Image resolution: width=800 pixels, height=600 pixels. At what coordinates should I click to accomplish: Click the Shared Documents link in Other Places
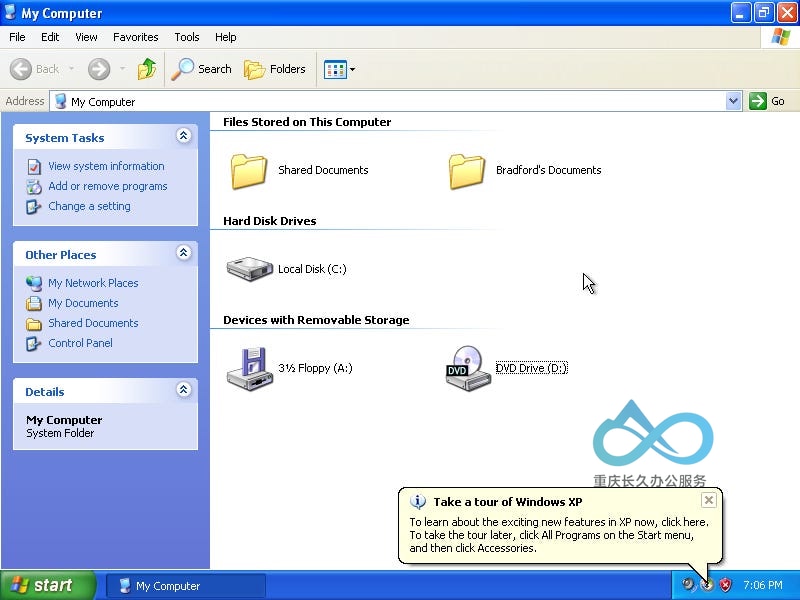[x=93, y=323]
